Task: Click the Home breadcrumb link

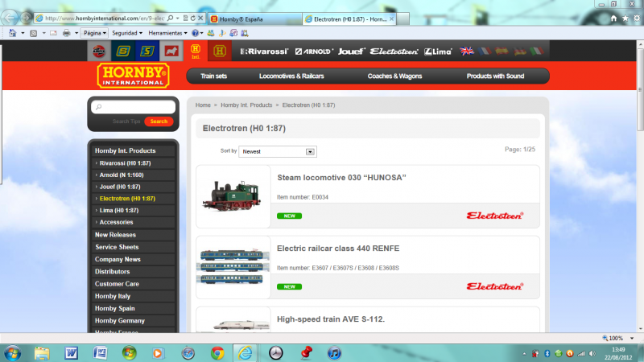Action: coord(203,105)
